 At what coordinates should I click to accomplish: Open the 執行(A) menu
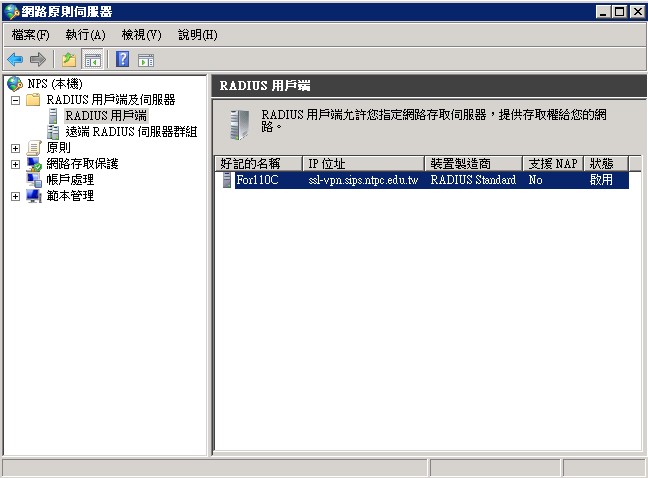(86, 35)
